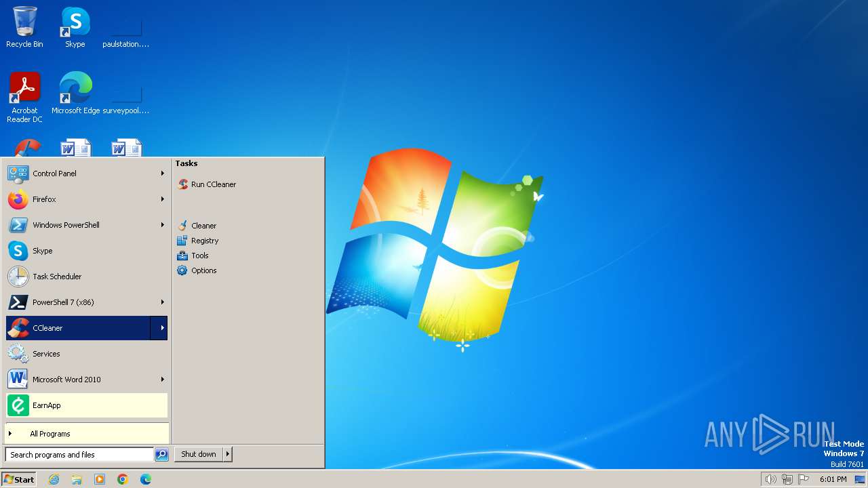Open Control Panel from Start menu
Image resolution: width=868 pixels, height=488 pixels.
coord(86,174)
